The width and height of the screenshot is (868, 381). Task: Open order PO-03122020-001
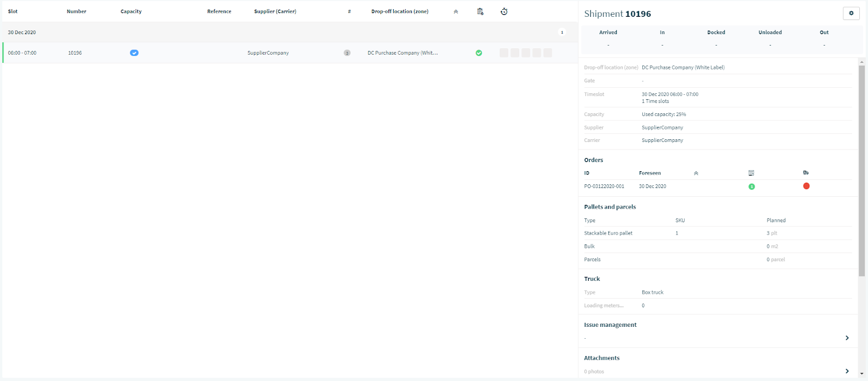pyautogui.click(x=604, y=186)
